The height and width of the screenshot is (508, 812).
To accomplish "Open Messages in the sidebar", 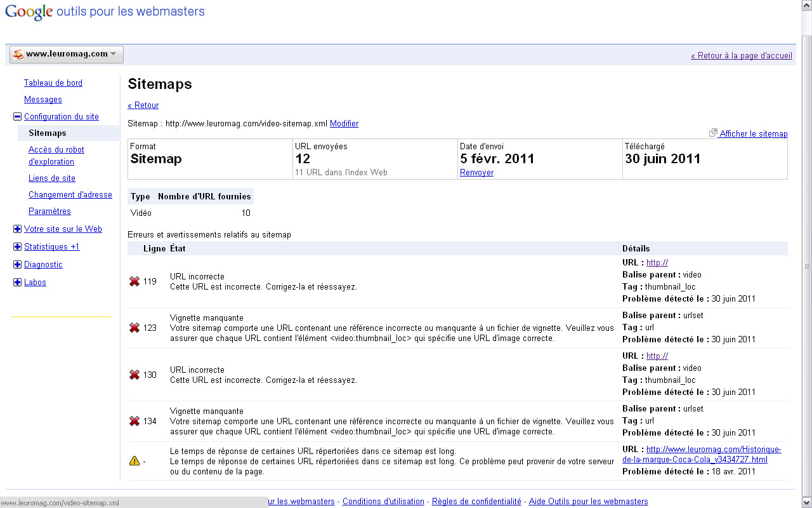I will (43, 100).
